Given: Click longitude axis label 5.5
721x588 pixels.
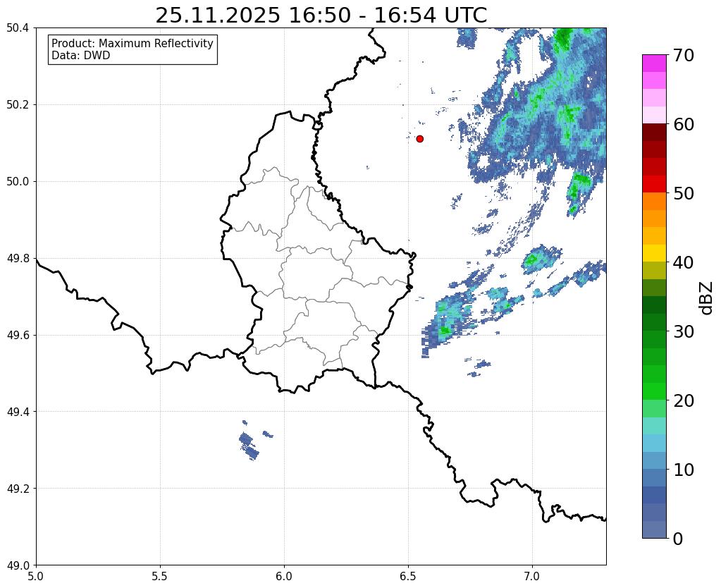Looking at the screenshot, I should tap(160, 576).
